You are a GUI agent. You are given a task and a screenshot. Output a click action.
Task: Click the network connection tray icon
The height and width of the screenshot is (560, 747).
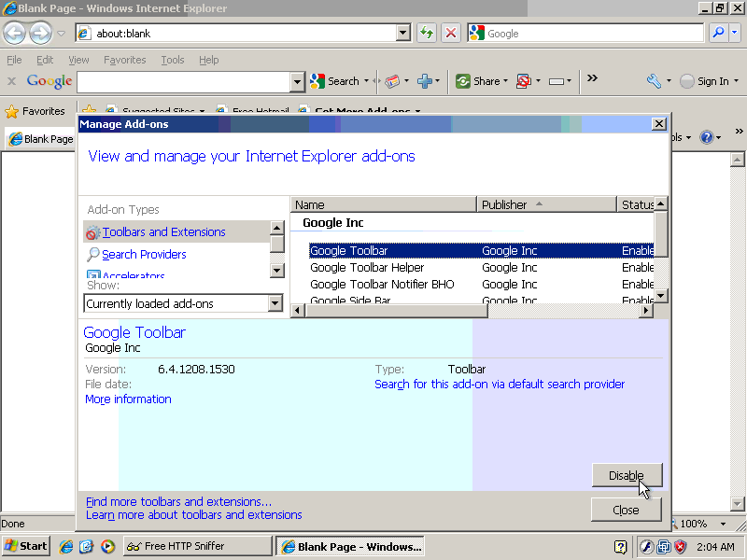point(664,547)
